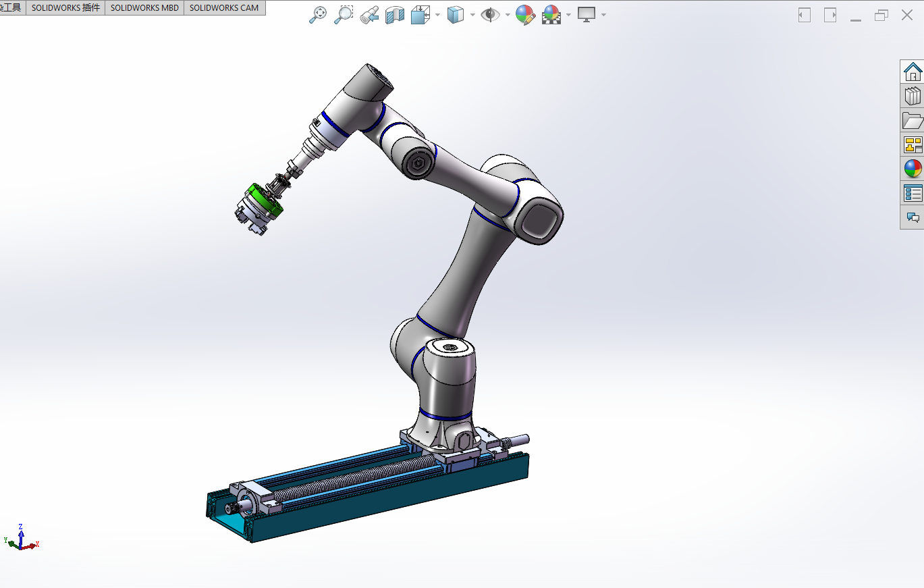Viewport: 924px width, 588px height.
Task: Toggle Hide/Show Items eye icon
Action: pos(490,15)
